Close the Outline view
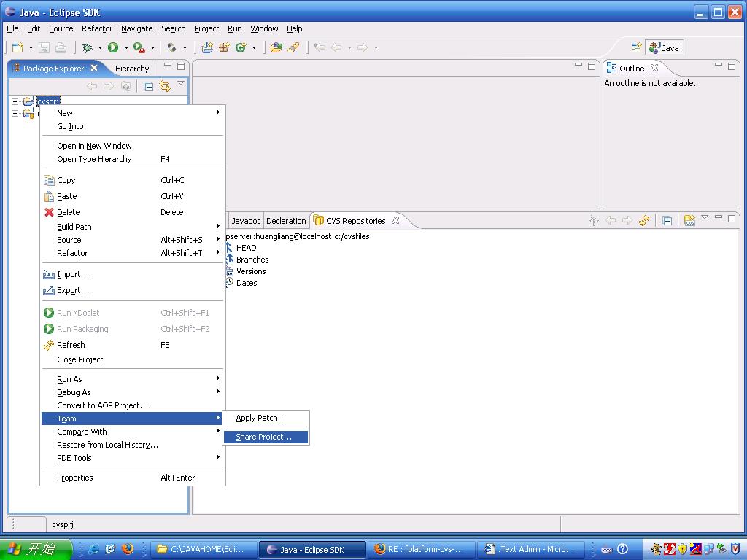 (x=654, y=68)
